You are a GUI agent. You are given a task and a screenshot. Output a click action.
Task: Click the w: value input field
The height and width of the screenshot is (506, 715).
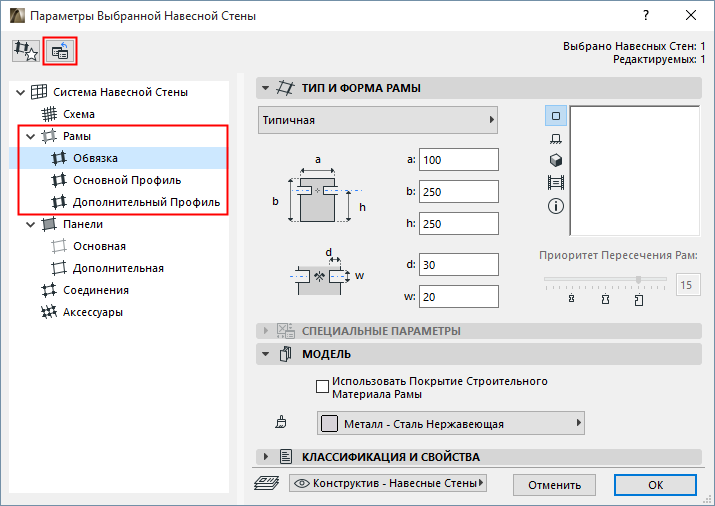tap(459, 297)
